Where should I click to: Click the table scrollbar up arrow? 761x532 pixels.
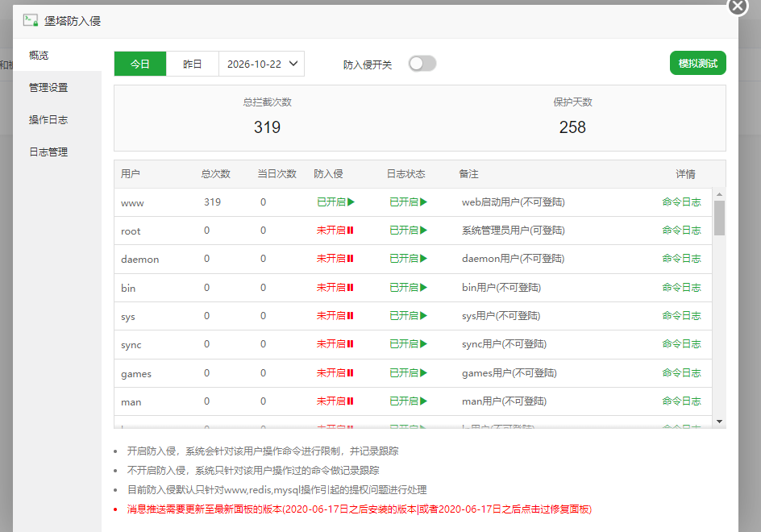(719, 194)
